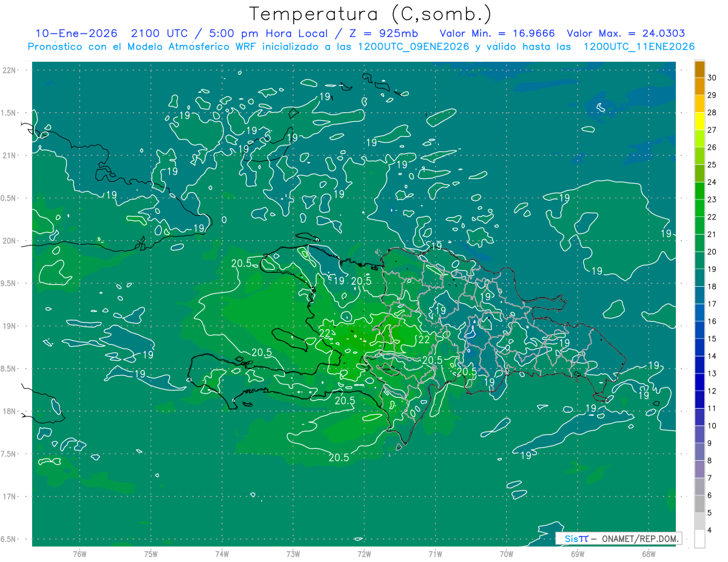Click the legend value 6
The image size is (728, 562).
point(710,495)
